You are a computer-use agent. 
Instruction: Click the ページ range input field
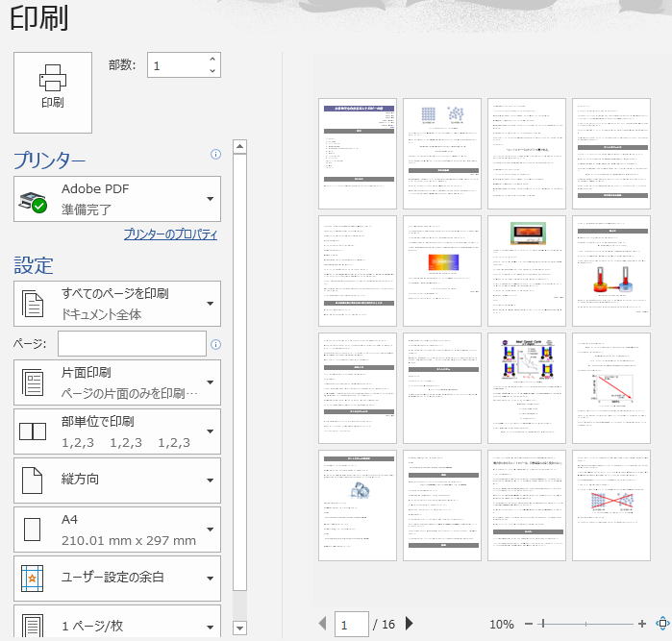132,344
